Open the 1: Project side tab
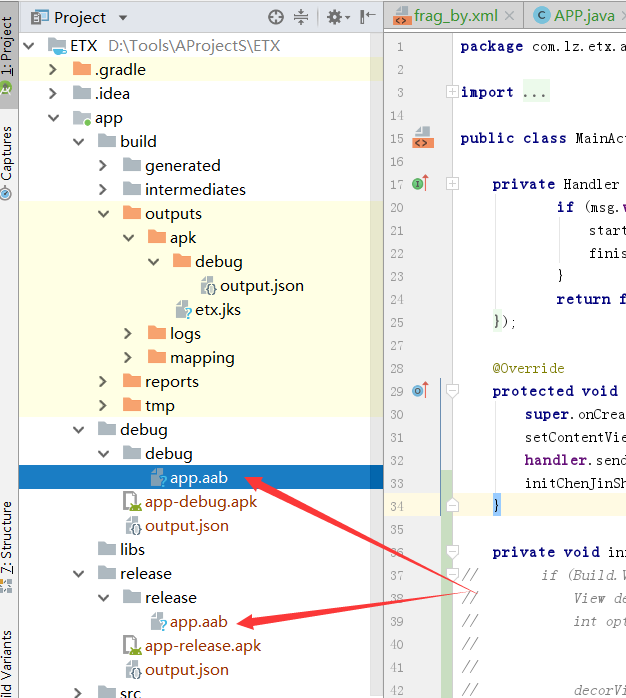 (x=8, y=54)
